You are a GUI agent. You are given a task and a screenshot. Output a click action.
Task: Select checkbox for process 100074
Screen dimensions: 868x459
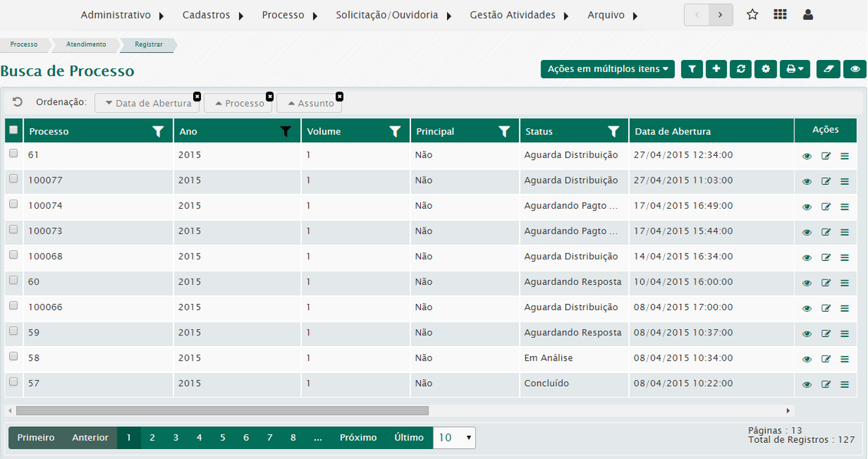point(13,204)
